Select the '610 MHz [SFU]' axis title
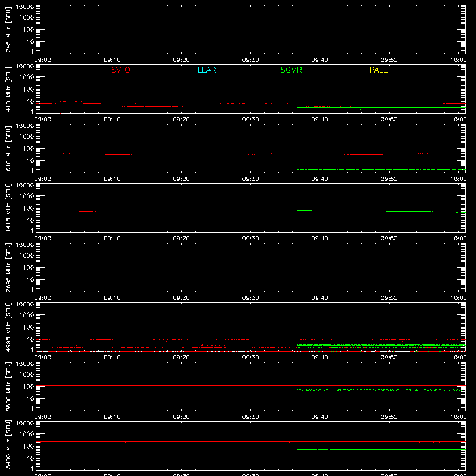Viewport: 476px width, 476px height. [x=8, y=148]
